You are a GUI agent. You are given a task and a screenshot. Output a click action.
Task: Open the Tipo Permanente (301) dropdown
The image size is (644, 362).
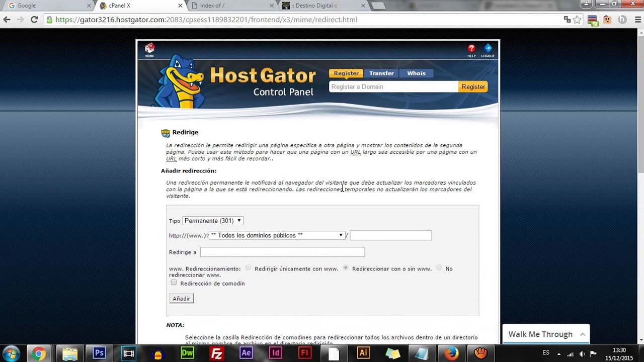tap(213, 221)
